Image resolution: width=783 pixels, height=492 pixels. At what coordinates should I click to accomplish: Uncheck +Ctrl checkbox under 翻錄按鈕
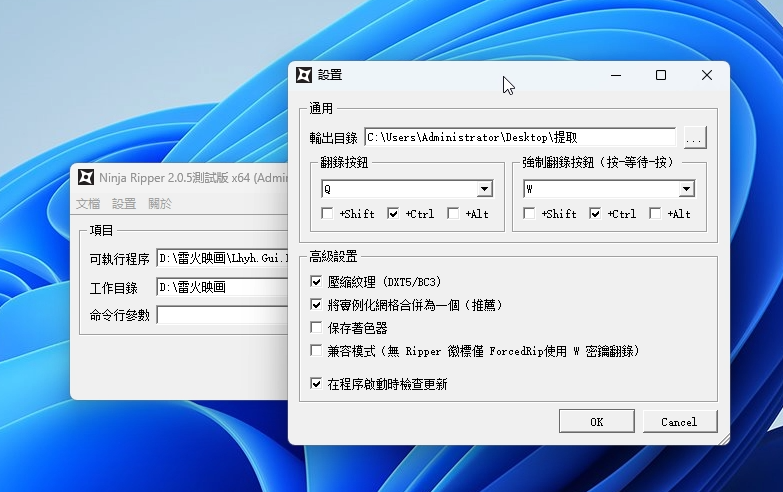pos(393,214)
